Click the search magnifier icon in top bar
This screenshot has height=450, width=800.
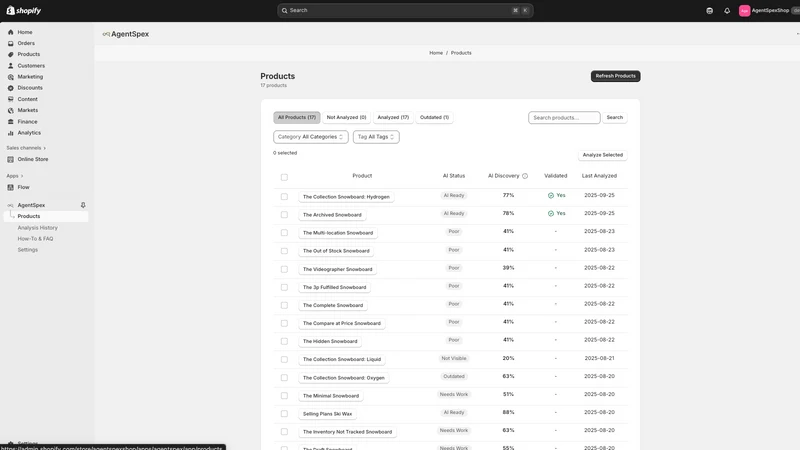click(x=285, y=10)
